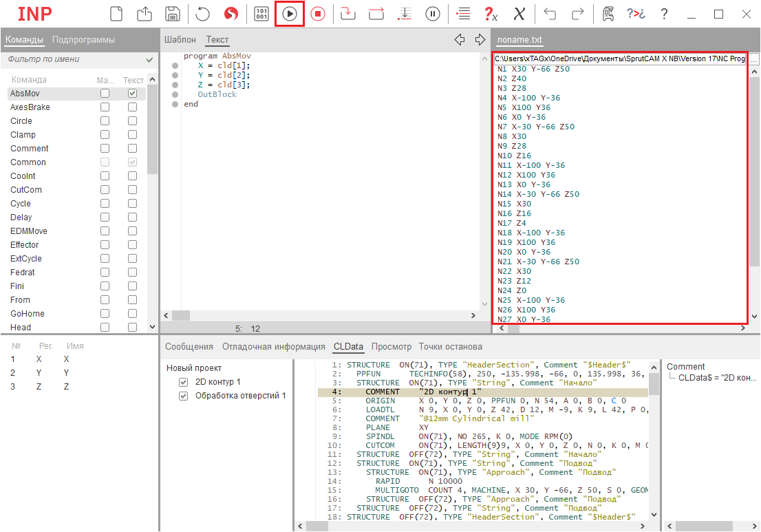Toggle the Обработка отверстий 1 checkbox
761x532 pixels.
click(x=183, y=396)
